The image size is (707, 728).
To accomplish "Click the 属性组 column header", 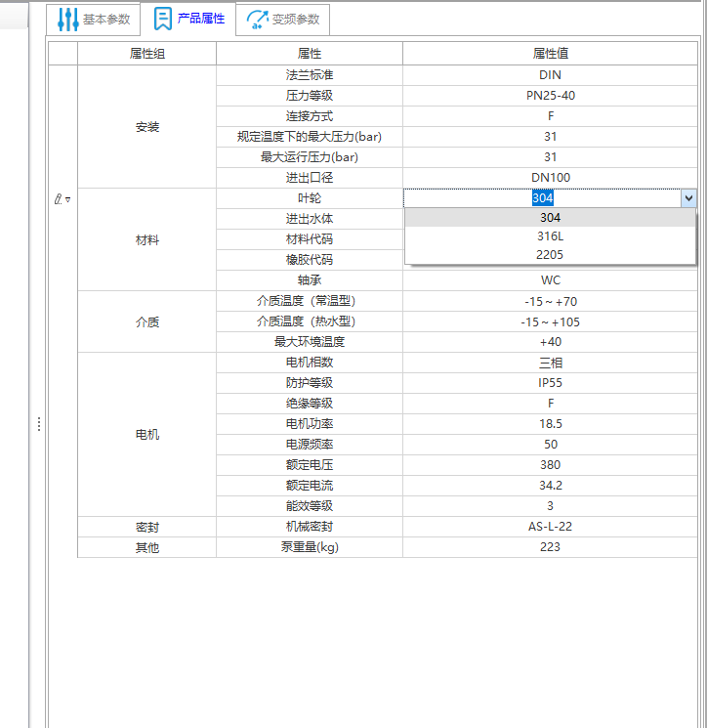I will point(147,54).
